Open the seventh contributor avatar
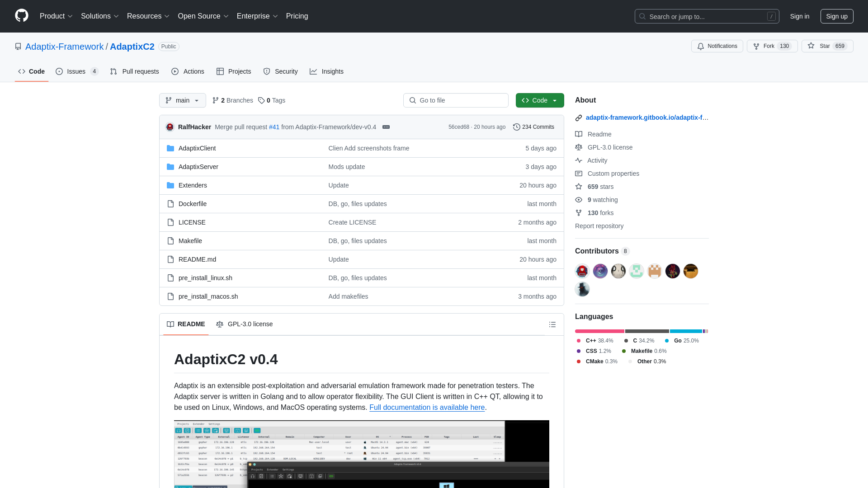Viewport: 868px width, 488px height. pyautogui.click(x=691, y=271)
